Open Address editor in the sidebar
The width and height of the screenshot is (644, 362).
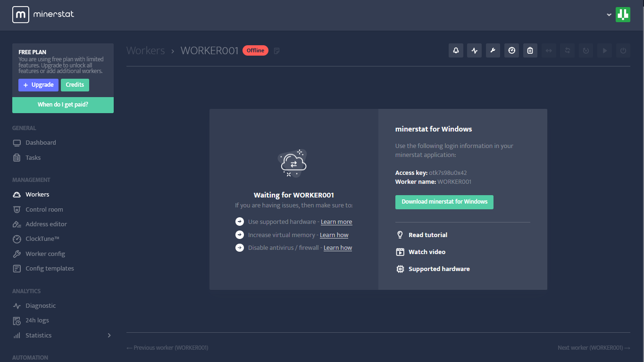coord(46,224)
